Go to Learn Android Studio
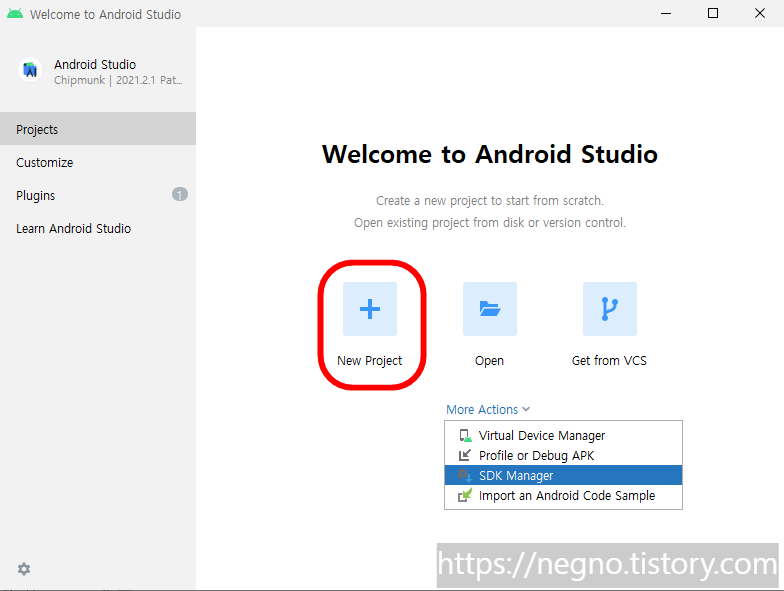 coord(98,228)
